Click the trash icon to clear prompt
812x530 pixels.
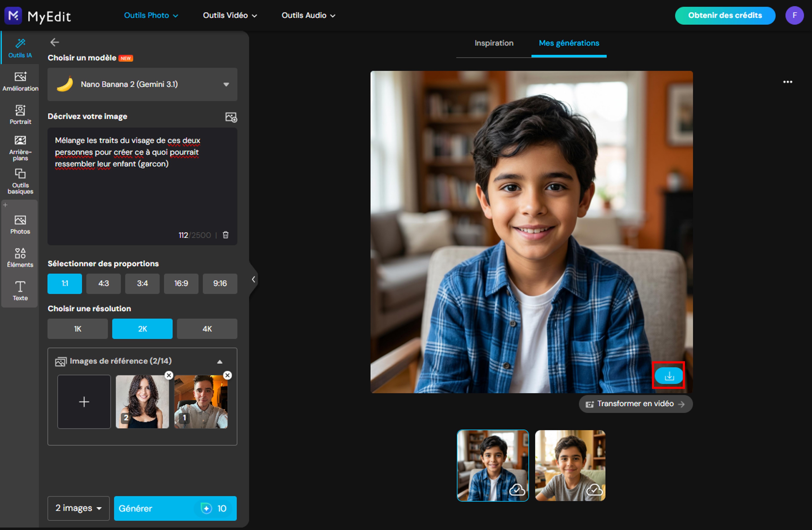pos(226,235)
